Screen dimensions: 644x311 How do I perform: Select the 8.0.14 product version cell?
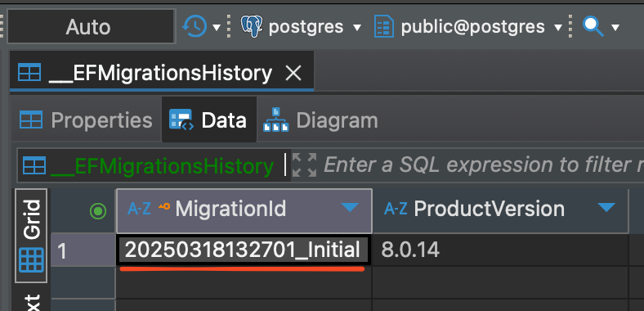(x=500, y=250)
